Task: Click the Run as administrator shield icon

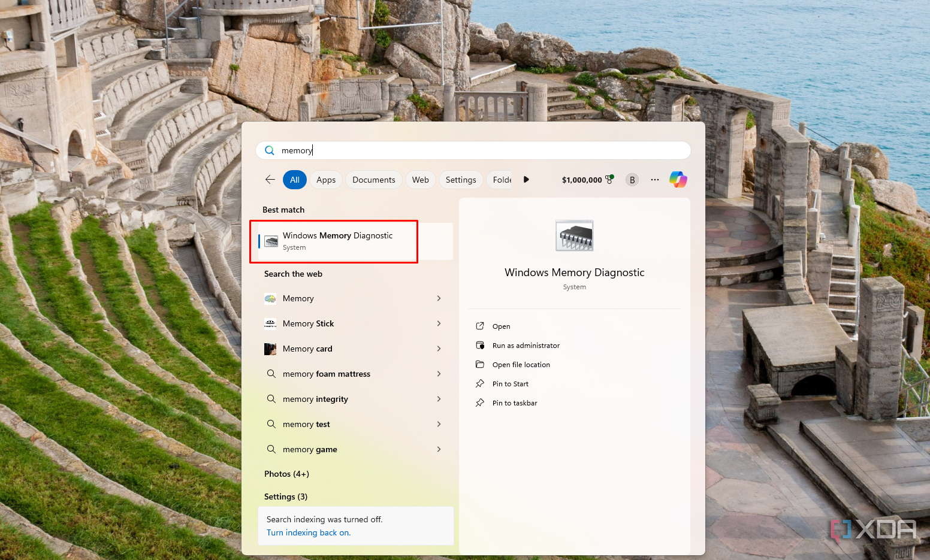Action: (x=480, y=345)
